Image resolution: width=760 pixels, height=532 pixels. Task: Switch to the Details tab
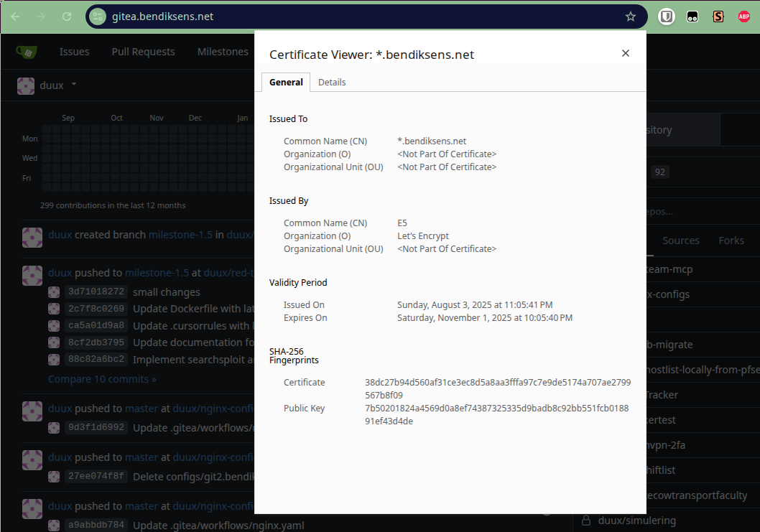tap(332, 83)
